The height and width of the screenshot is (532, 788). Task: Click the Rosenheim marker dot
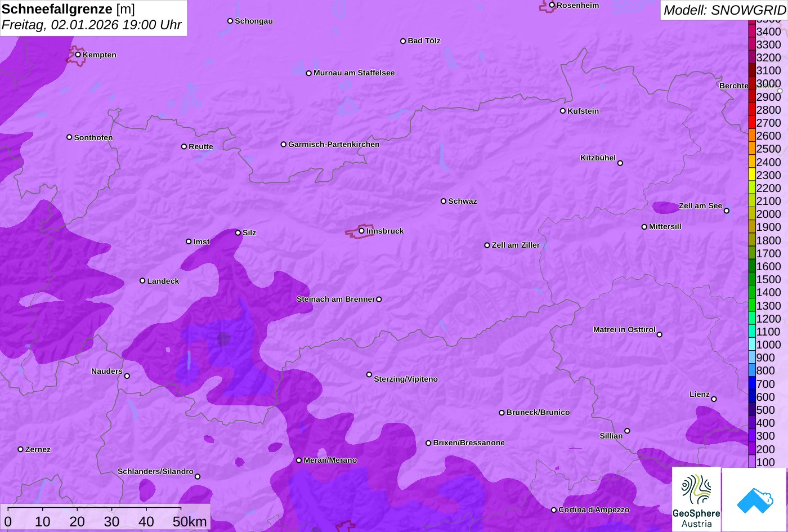click(552, 5)
